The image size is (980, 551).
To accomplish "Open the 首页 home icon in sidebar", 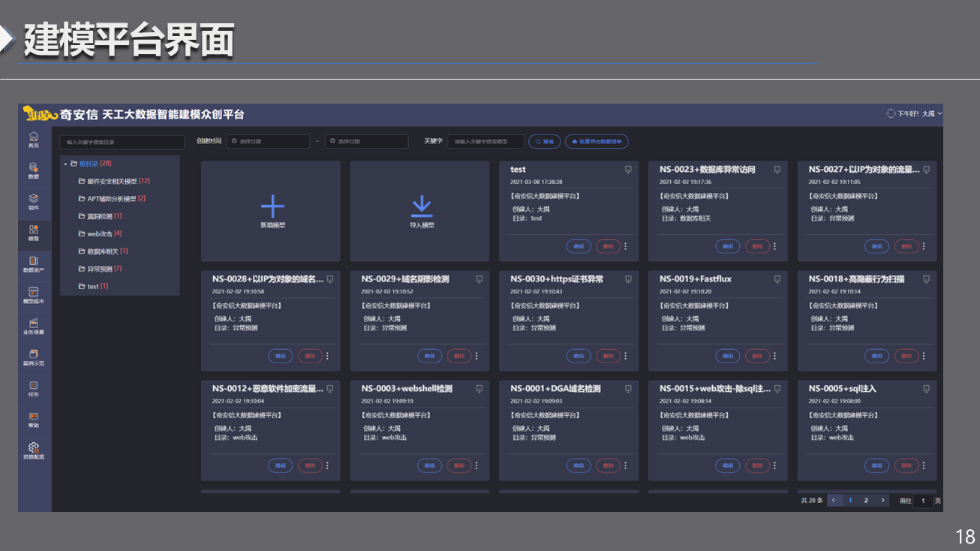I will pyautogui.click(x=33, y=137).
